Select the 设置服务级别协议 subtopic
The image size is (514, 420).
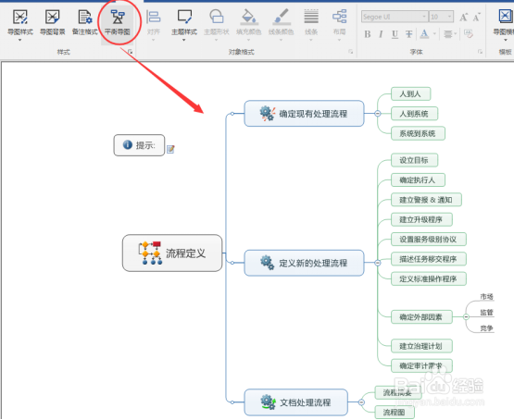pyautogui.click(x=429, y=240)
